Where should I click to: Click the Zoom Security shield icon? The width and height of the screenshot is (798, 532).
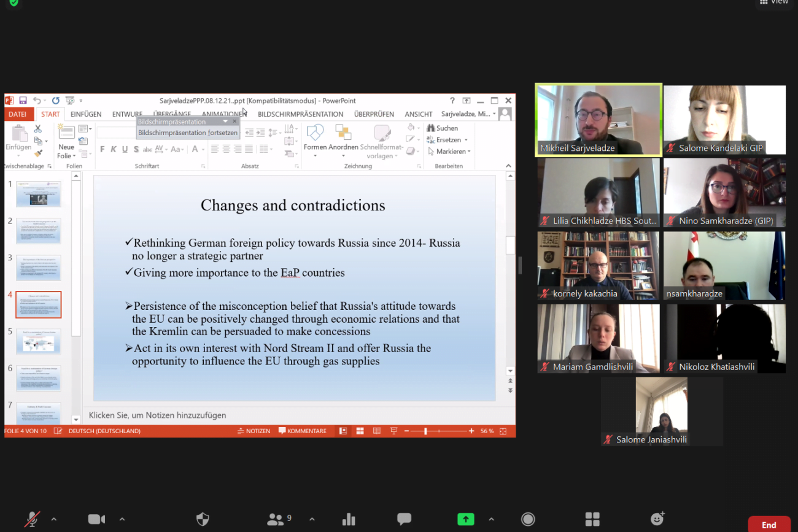(x=203, y=520)
